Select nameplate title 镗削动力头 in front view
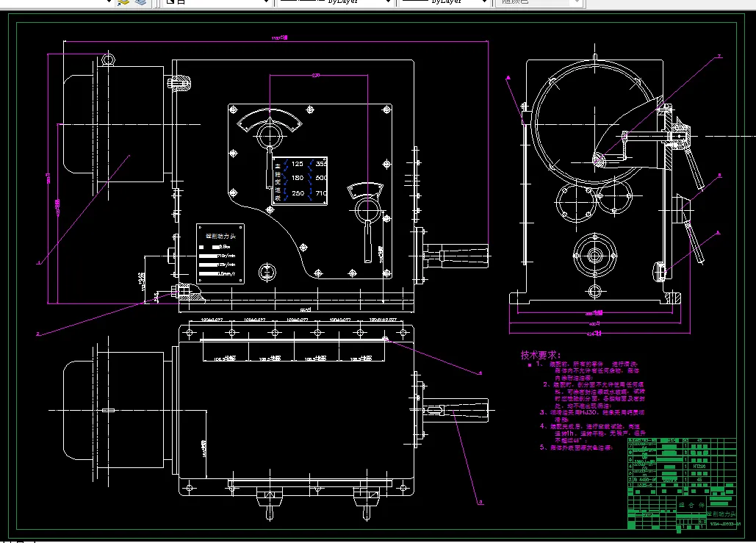 click(x=220, y=237)
